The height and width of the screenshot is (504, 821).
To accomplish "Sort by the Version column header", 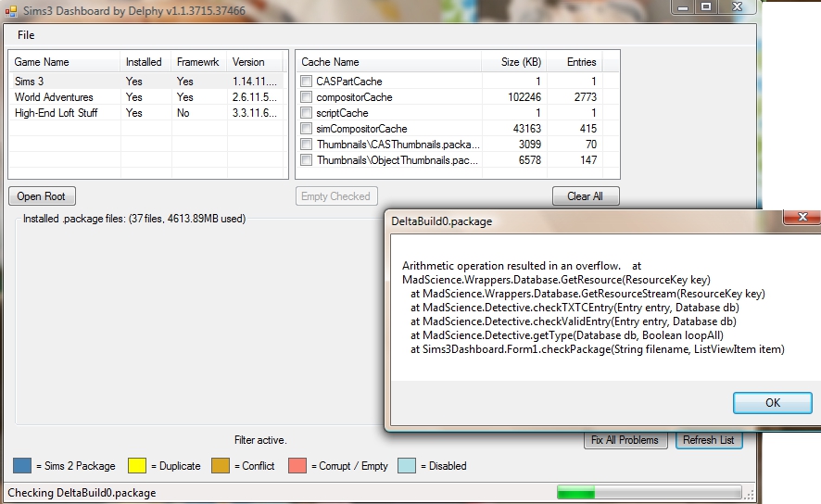I will pos(255,62).
